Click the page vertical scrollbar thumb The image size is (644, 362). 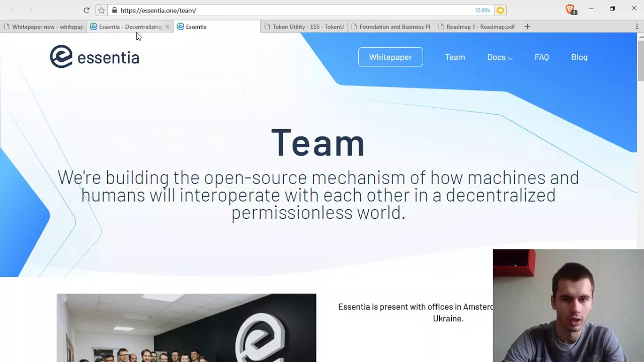[640, 60]
